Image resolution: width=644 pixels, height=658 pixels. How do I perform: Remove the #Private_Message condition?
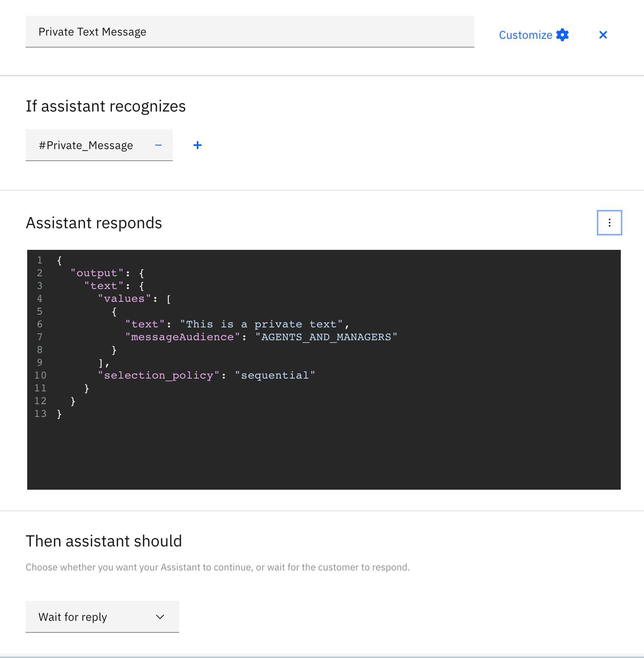tap(158, 145)
